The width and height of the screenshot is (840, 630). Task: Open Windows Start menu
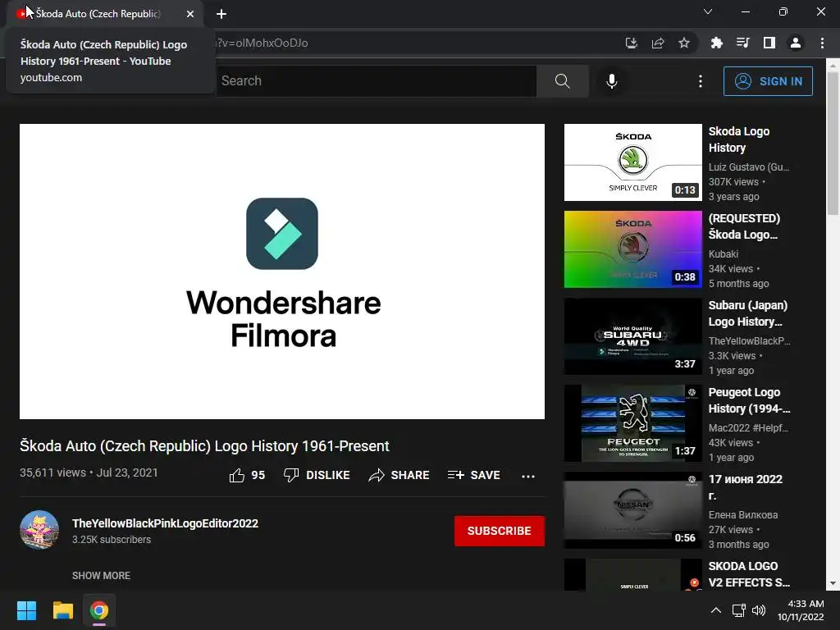click(26, 610)
